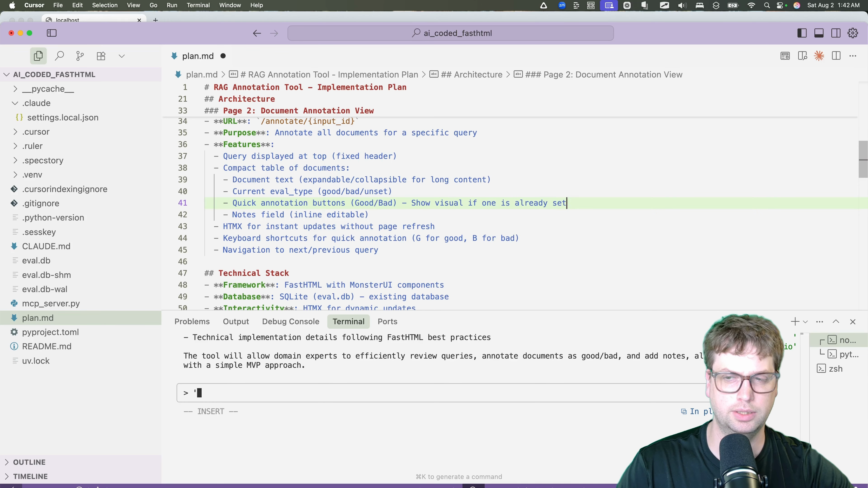Open the Search view in the sidebar

(x=59, y=56)
